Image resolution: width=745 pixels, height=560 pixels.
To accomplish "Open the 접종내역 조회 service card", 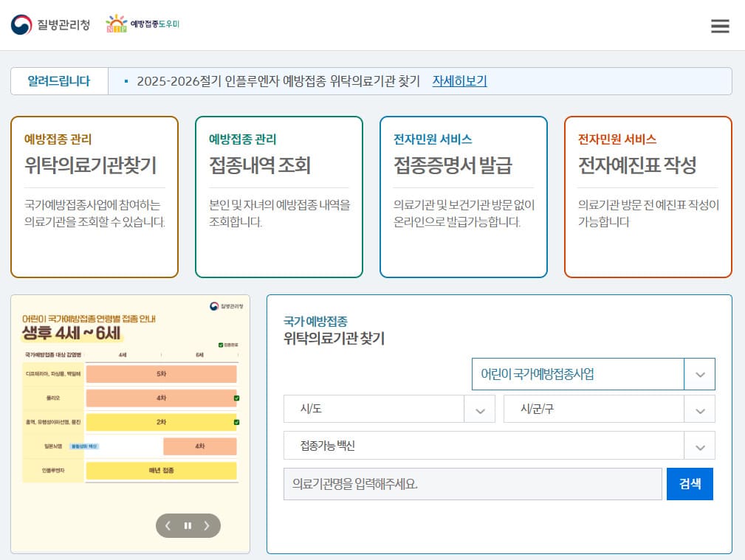I will point(278,196).
